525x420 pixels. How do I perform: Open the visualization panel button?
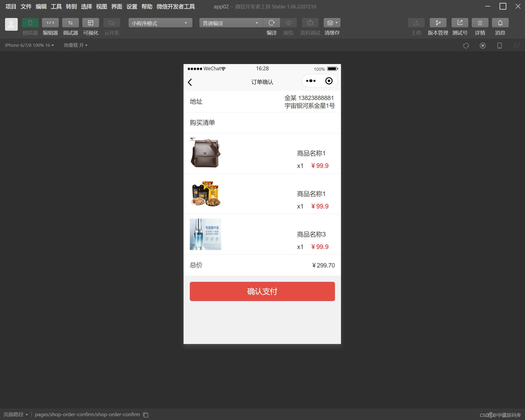point(91,23)
